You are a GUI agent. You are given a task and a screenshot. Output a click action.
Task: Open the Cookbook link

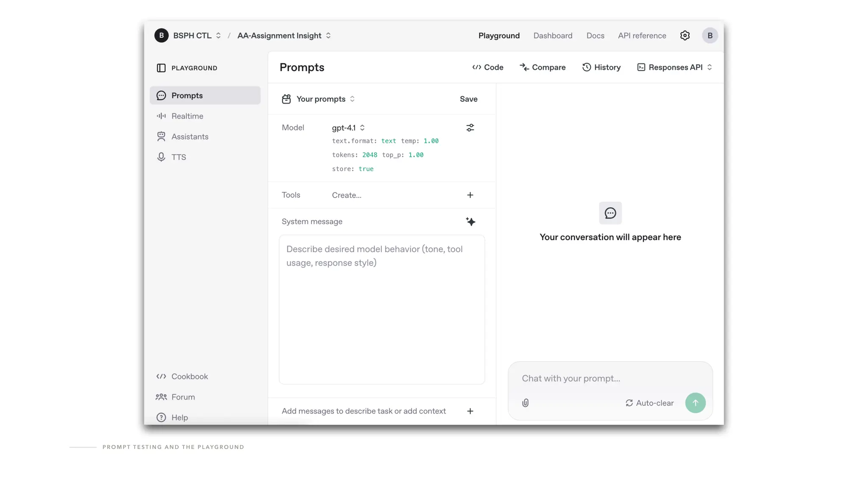(x=189, y=376)
